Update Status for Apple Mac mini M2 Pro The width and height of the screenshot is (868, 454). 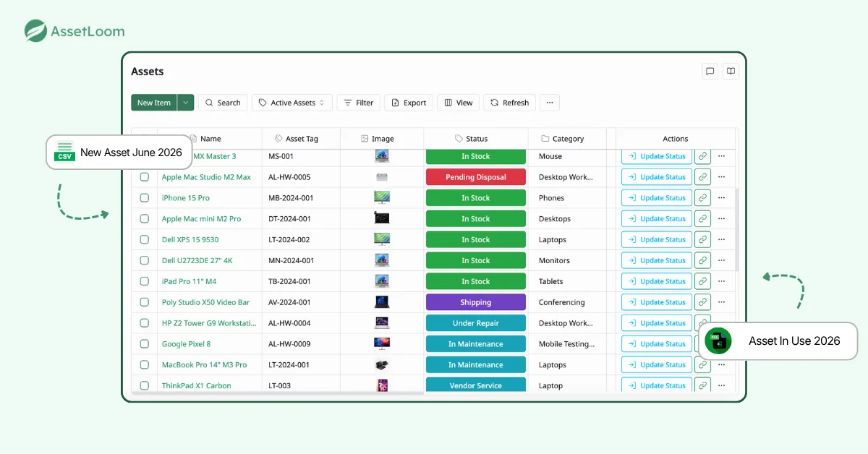point(657,219)
